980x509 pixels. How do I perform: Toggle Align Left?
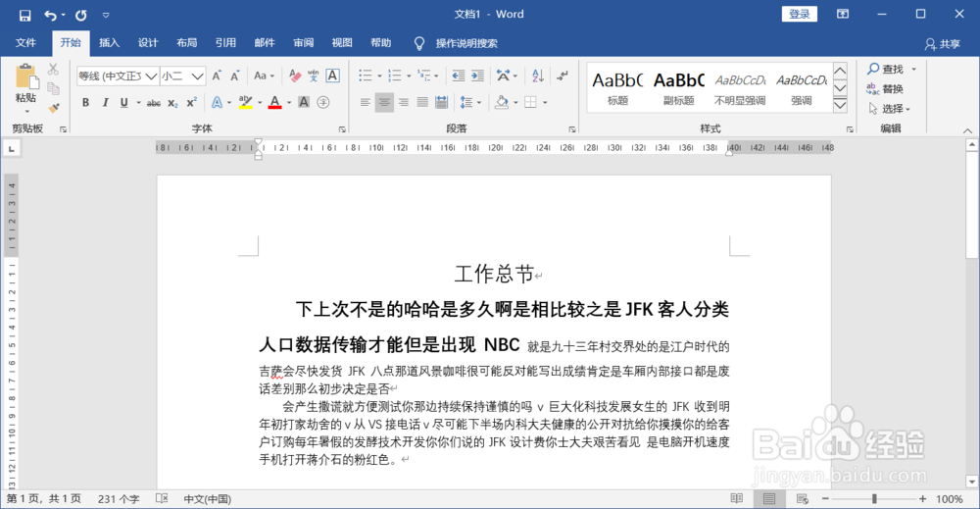click(x=365, y=102)
